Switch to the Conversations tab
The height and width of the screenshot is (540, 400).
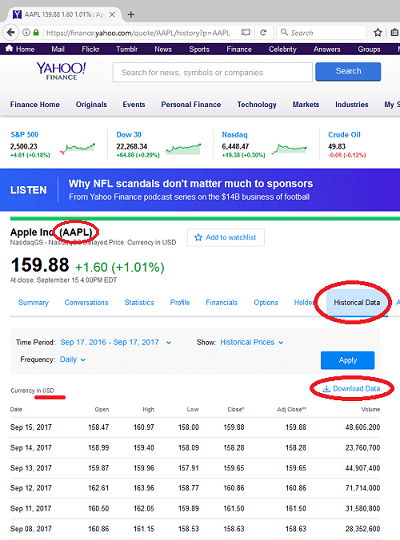(86, 302)
